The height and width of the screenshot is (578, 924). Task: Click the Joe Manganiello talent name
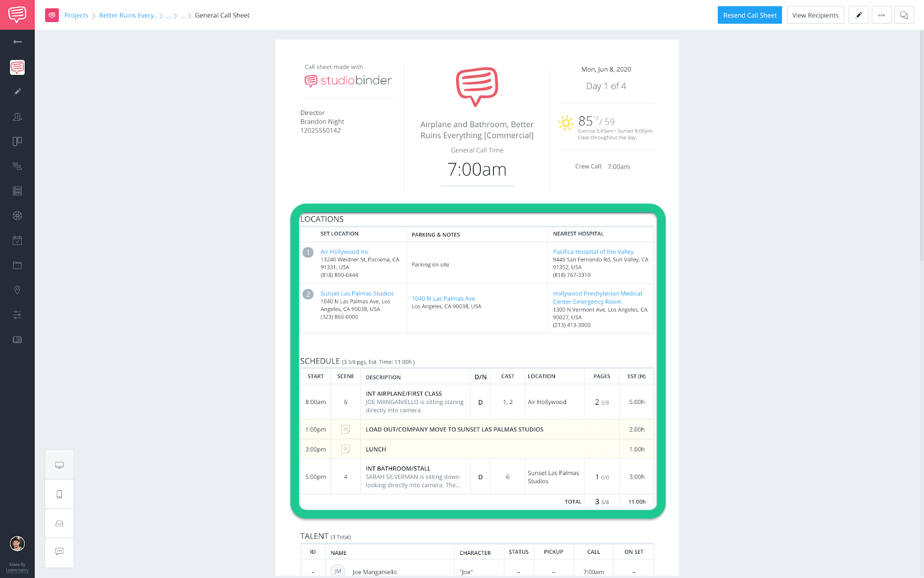tap(375, 572)
